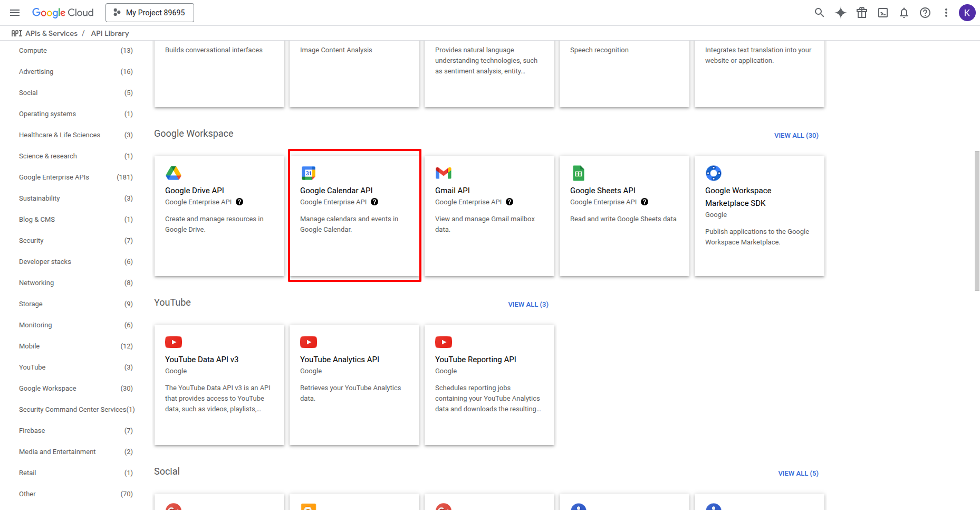Click the Workspace Marketplace SDK logo icon
This screenshot has height=510, width=980.
pos(714,173)
